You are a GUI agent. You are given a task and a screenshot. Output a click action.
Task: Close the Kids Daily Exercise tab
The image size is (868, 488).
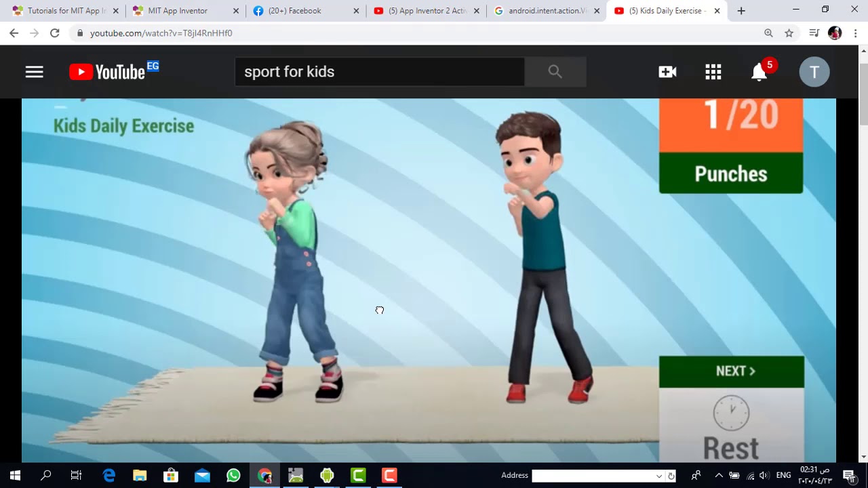coord(717,11)
